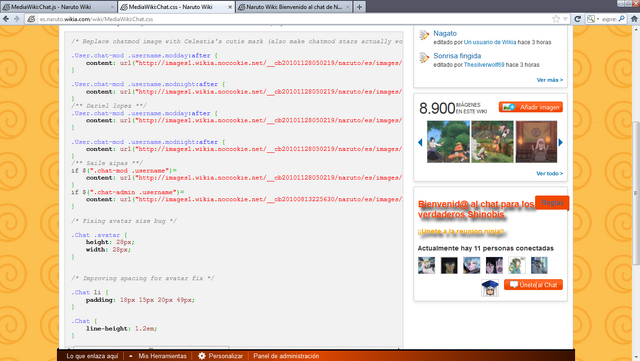Click Únete a la reunion ninja link

[461, 232]
